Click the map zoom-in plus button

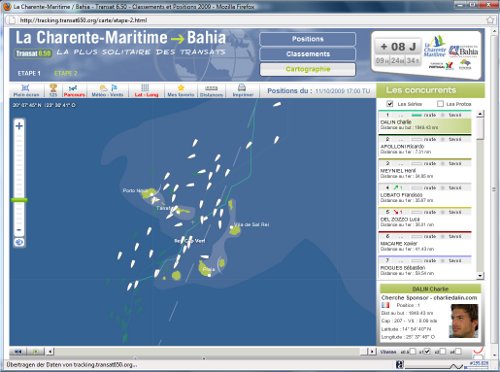tap(19, 126)
